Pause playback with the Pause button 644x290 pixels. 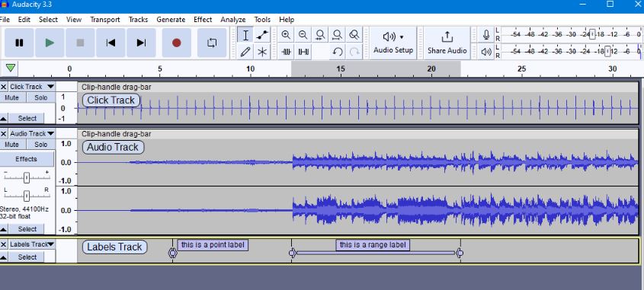[x=19, y=43]
